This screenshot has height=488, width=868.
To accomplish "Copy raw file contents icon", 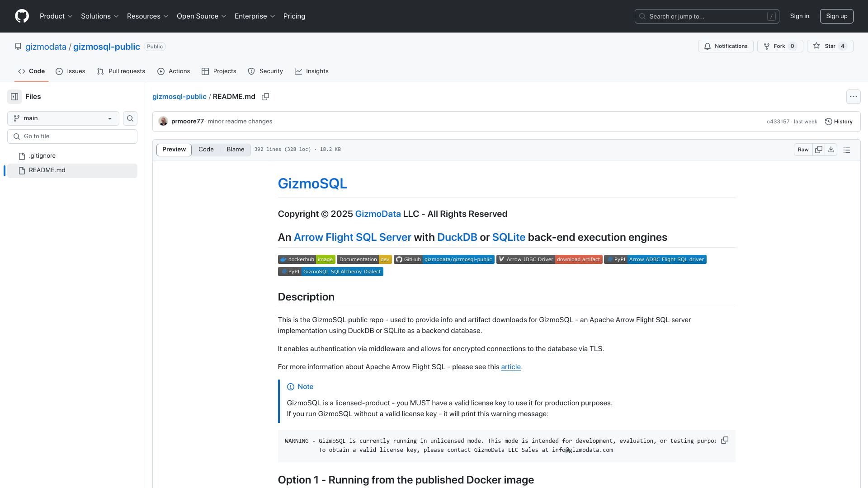I will click(819, 150).
